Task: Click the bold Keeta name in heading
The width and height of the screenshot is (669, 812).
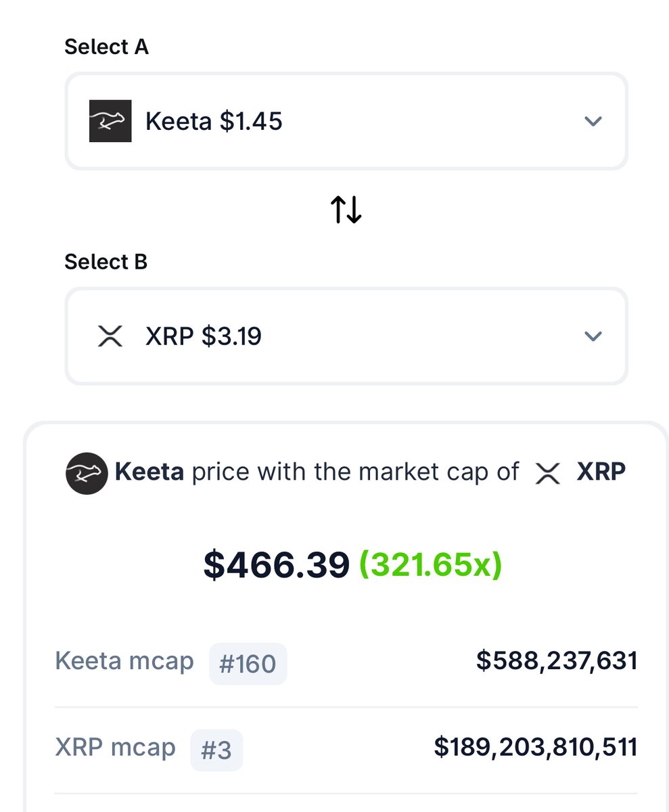Action: 149,472
